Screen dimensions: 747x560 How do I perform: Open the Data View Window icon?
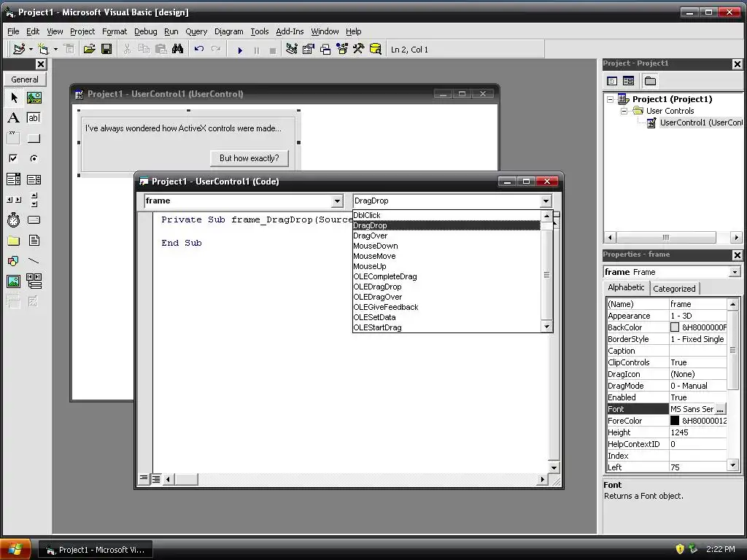376,49
